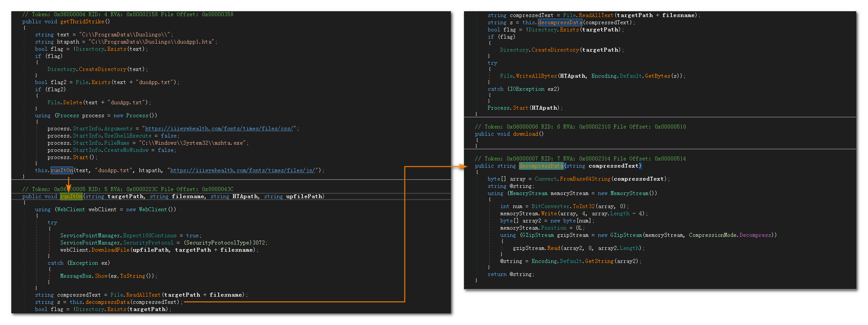Screen dimensions: 868x325
Task: Select compressedText parameter in decompressData signature
Action: point(614,166)
